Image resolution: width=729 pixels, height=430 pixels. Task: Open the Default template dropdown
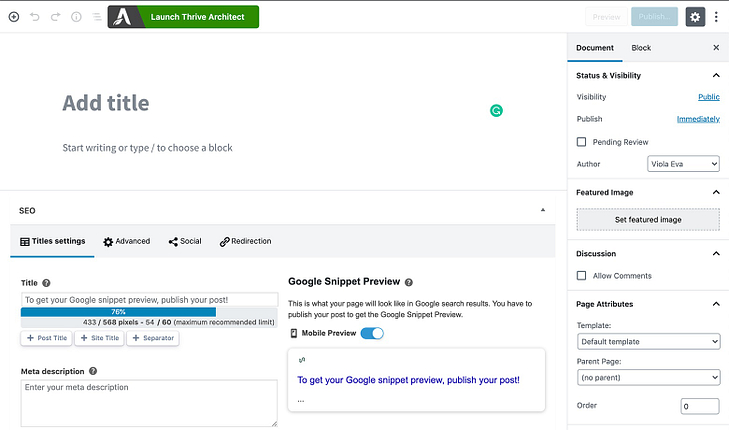click(649, 342)
